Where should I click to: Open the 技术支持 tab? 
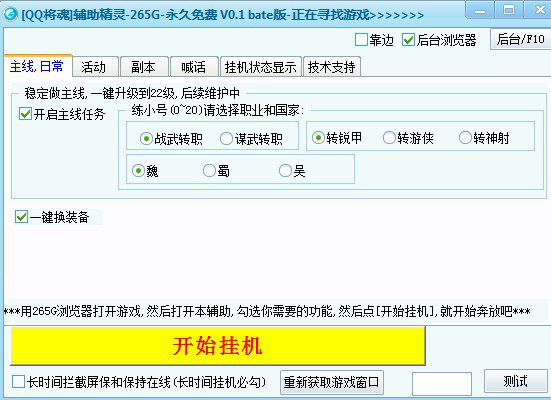tap(331, 67)
